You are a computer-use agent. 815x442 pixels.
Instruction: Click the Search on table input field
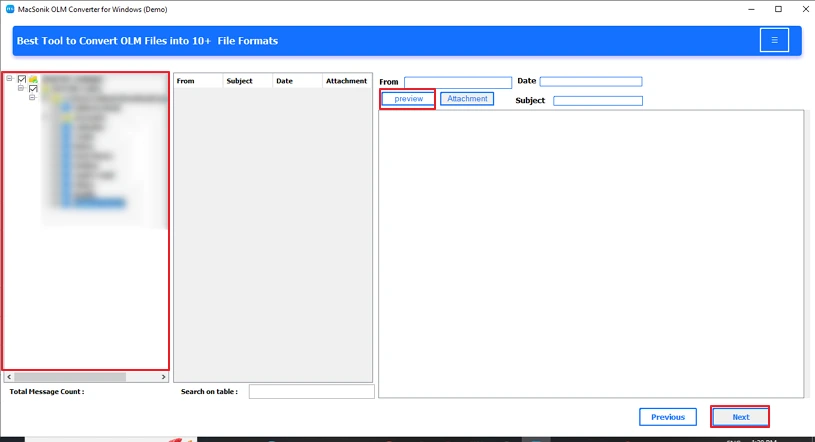click(x=311, y=392)
